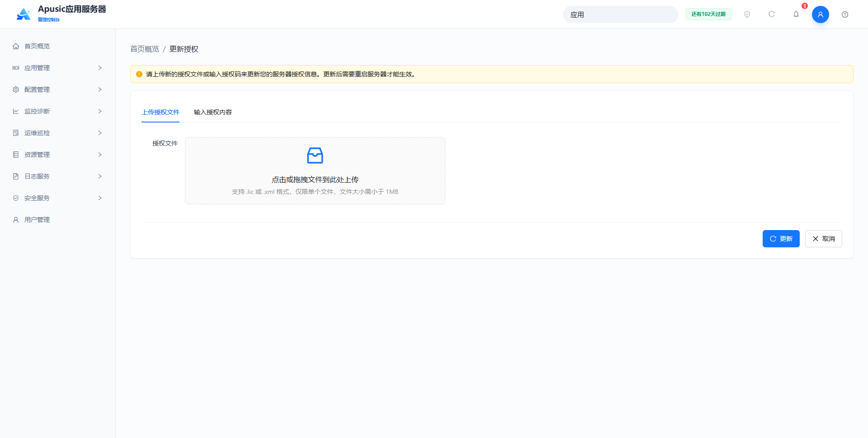The image size is (868, 438).
Task: Expand the 监控诊断 menu
Action: [58, 111]
